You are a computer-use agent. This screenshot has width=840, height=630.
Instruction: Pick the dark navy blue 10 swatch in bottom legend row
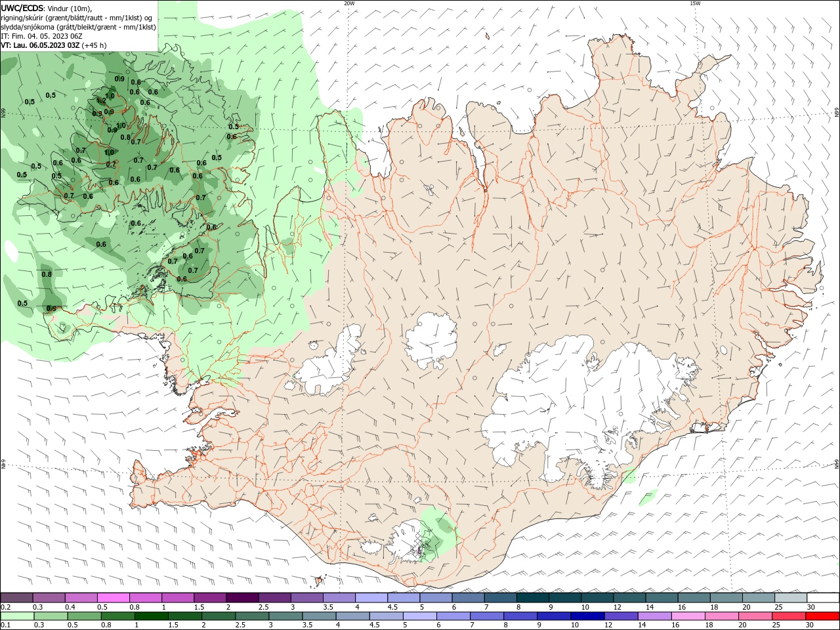[x=587, y=616]
